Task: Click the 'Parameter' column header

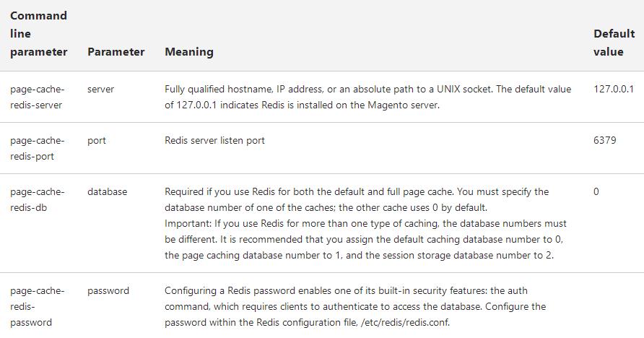Action: pos(116,52)
